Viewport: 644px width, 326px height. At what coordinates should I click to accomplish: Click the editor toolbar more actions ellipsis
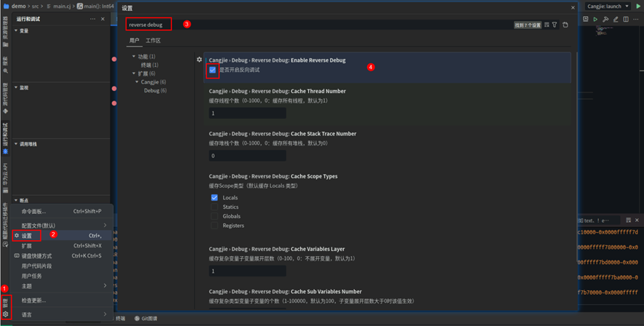[636, 20]
